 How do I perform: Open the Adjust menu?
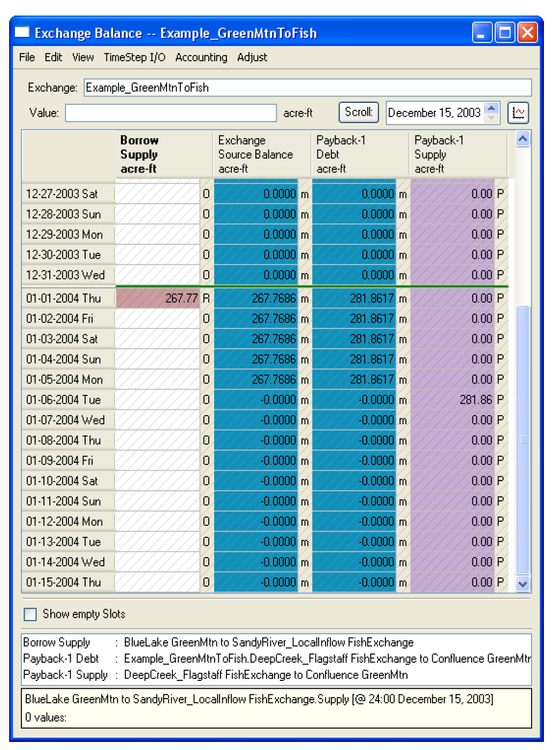tap(252, 57)
